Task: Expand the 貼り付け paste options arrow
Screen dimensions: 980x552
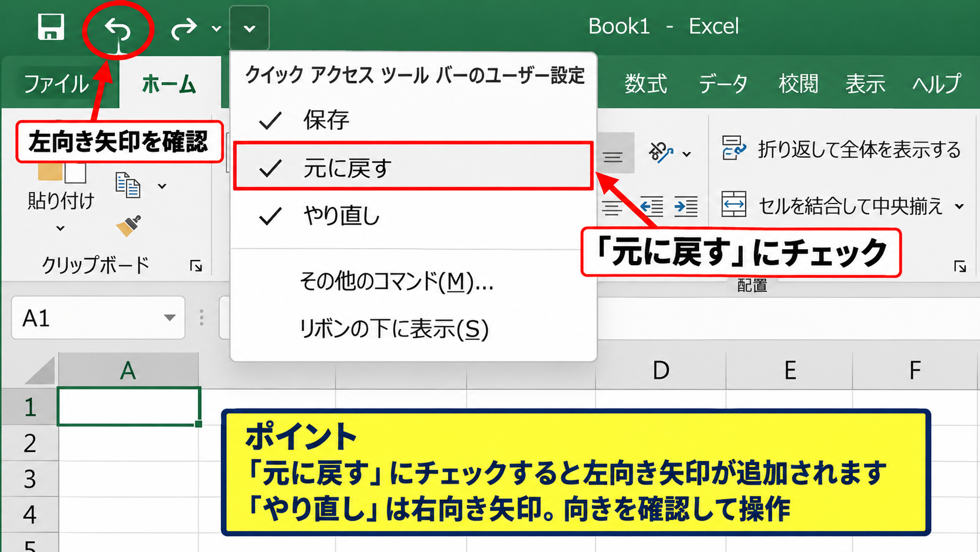Action: pos(60,228)
